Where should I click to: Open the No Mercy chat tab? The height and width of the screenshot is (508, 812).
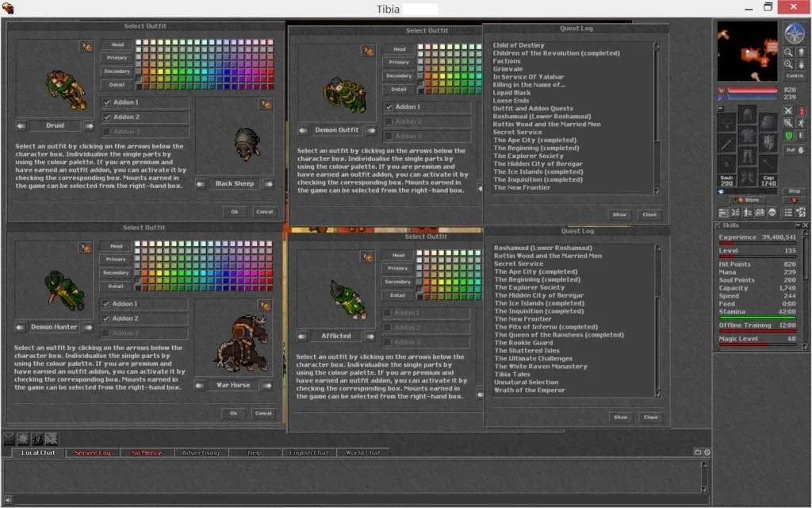(x=147, y=452)
